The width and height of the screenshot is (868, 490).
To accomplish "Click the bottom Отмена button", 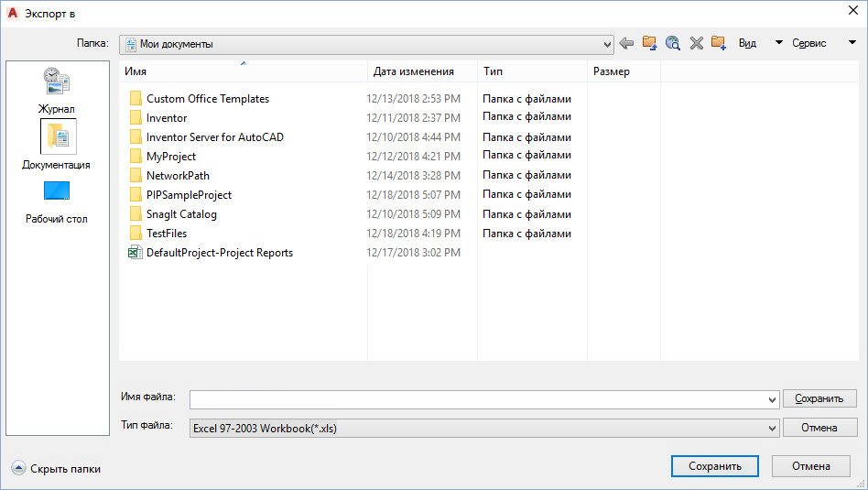I will 811,466.
